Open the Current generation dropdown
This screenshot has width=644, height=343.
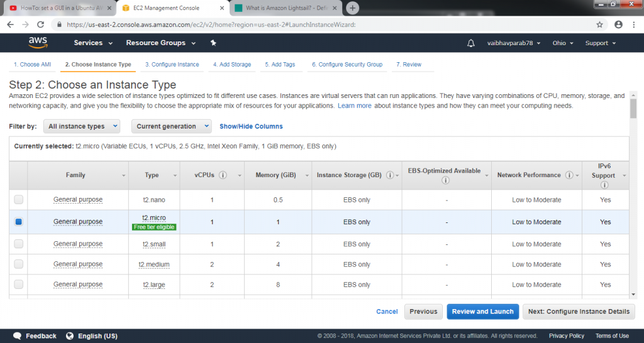pyautogui.click(x=171, y=126)
